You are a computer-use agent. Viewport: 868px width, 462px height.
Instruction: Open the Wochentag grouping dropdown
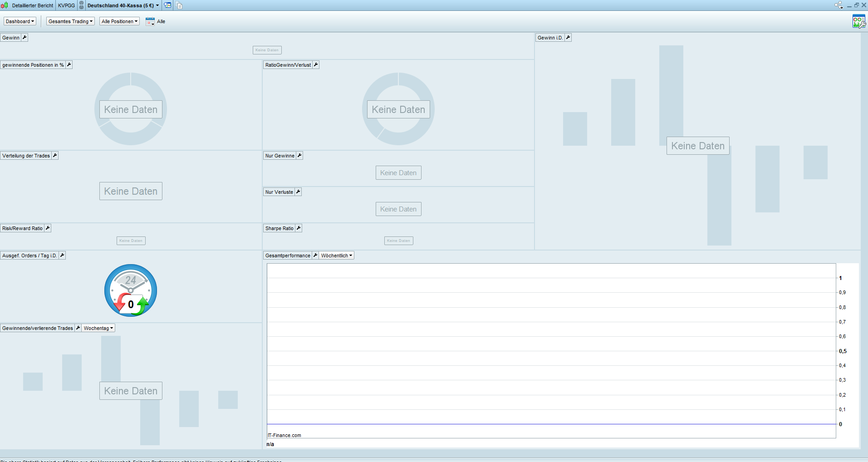click(98, 328)
